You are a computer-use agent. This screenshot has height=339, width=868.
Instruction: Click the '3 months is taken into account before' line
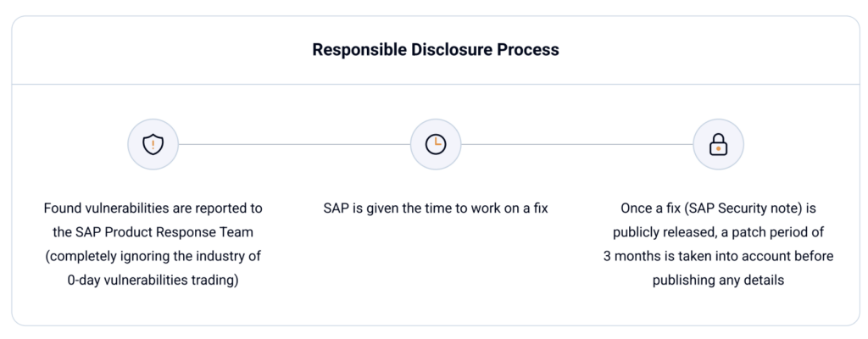(x=718, y=257)
